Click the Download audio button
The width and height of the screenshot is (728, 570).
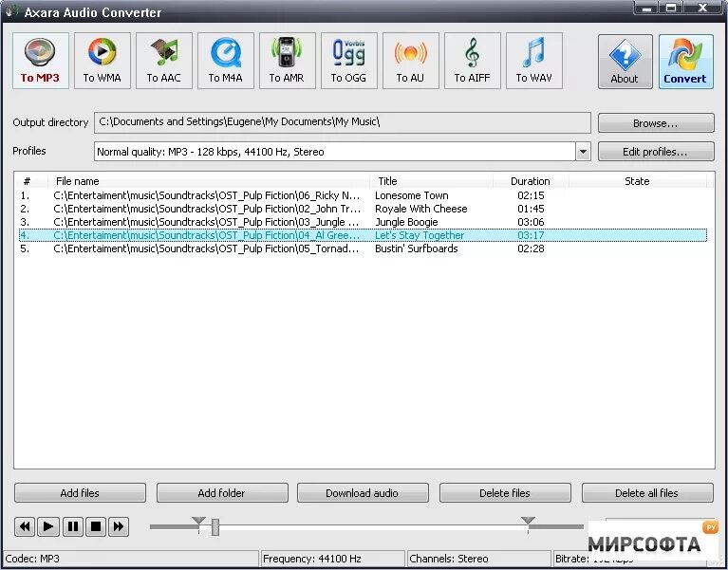[x=363, y=493]
